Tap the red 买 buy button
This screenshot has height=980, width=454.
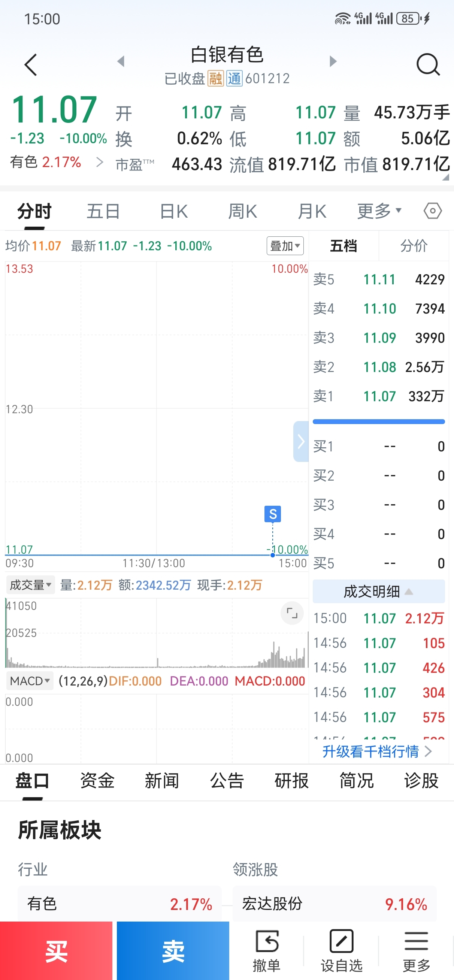pos(56,951)
